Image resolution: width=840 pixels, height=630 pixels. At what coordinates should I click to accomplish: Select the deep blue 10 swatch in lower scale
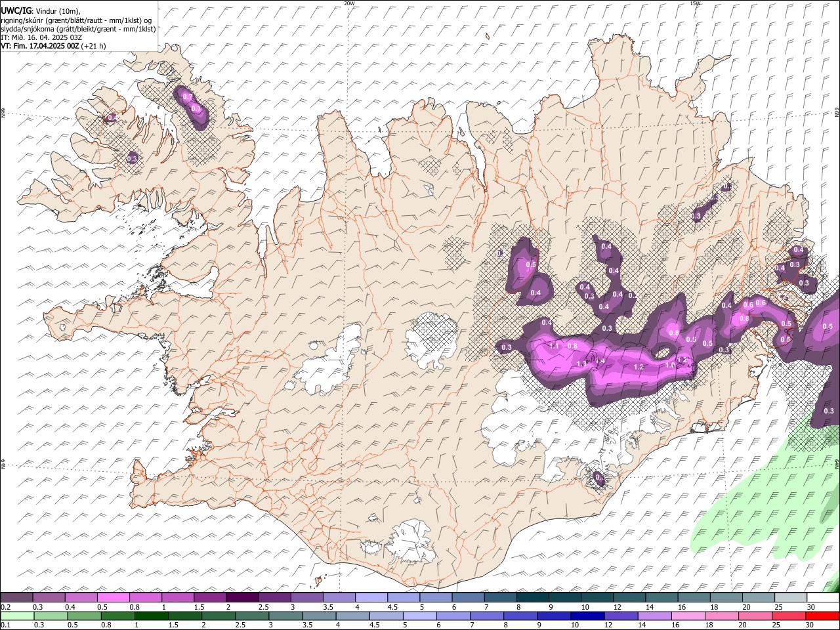[587, 616]
